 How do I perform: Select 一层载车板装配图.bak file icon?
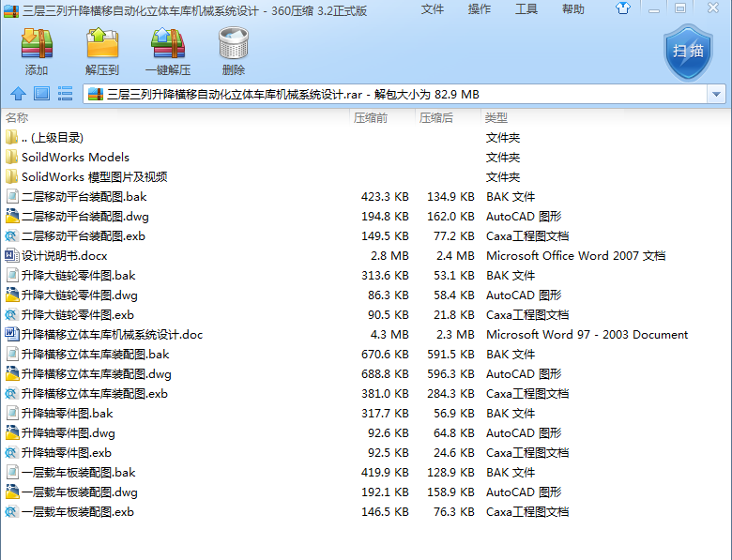click(12, 472)
